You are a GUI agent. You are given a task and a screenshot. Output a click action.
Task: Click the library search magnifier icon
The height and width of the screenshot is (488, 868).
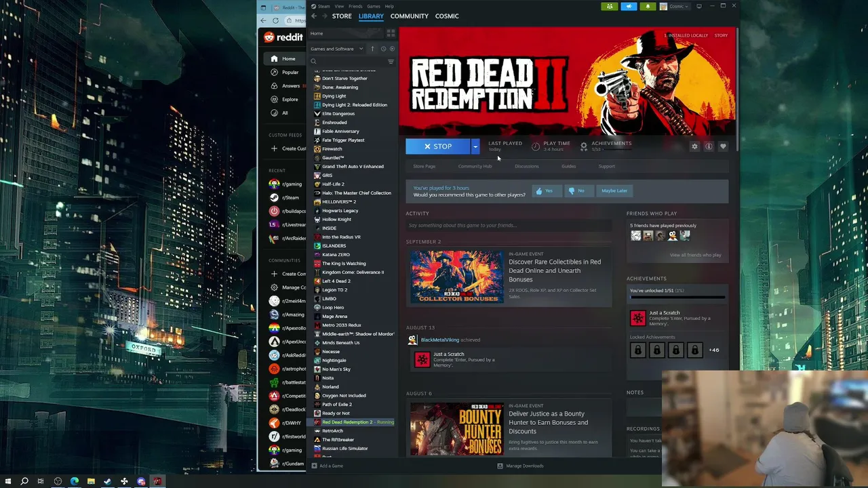click(313, 62)
